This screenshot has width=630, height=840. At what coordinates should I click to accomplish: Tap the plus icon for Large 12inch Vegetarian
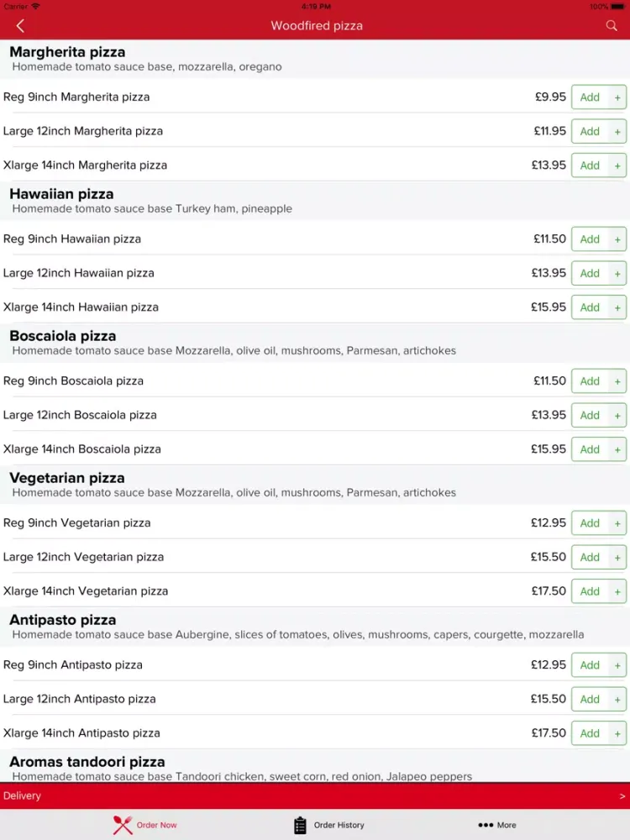point(617,557)
